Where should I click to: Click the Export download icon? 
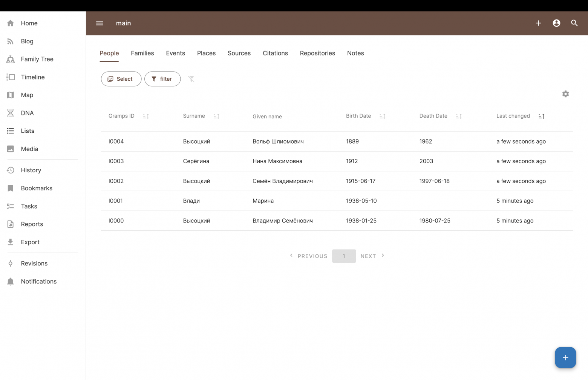click(11, 242)
